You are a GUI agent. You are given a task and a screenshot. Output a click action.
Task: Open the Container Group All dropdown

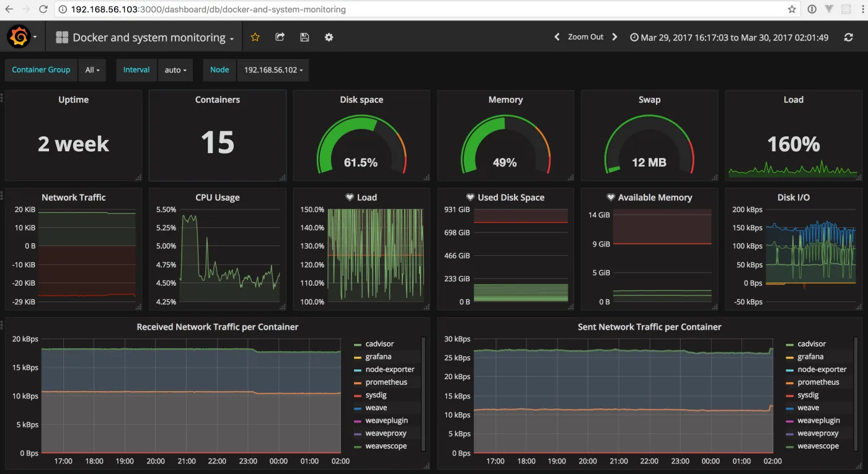coord(92,70)
